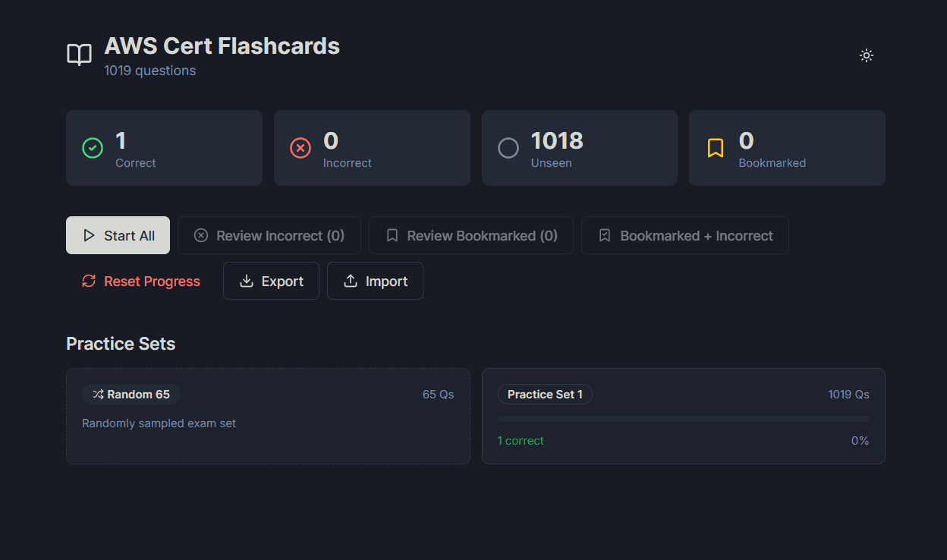Click the Unseen 1018 stat card
The width and height of the screenshot is (947, 560).
579,148
